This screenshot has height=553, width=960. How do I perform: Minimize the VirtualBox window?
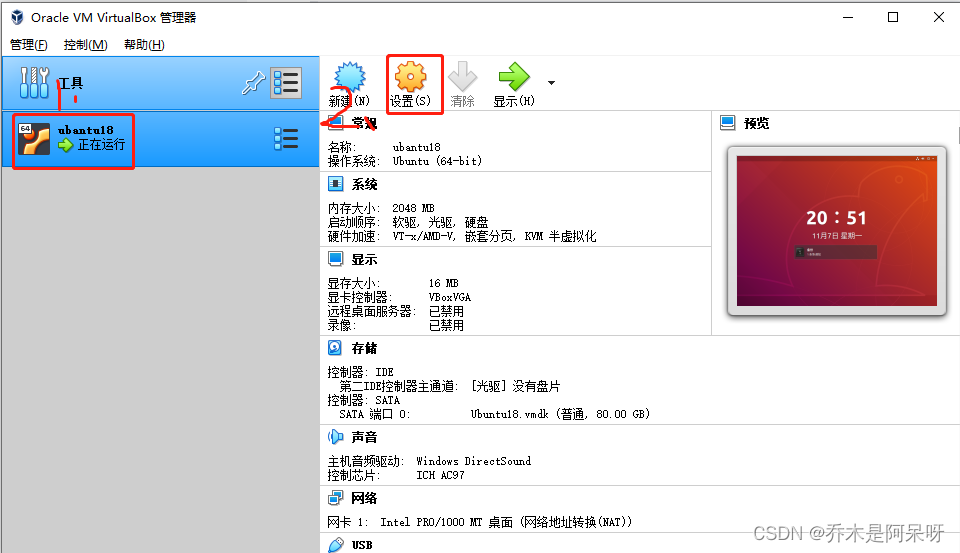pyautogui.click(x=848, y=17)
